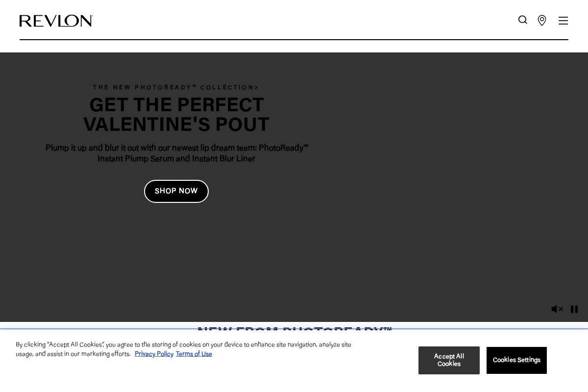Image resolution: width=588 pixels, height=392 pixels.
Task: Open Cookies Settings
Action: click(x=516, y=360)
